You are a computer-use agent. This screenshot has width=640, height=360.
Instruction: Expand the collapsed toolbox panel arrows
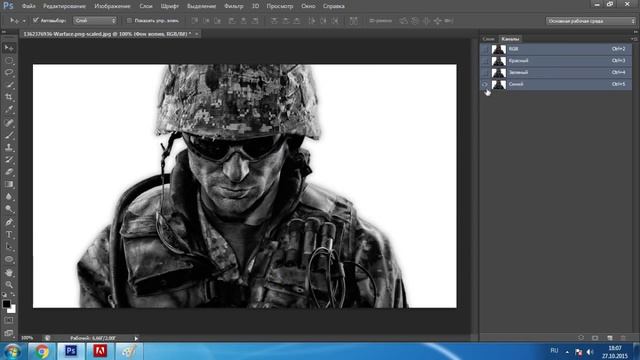(x=4, y=32)
